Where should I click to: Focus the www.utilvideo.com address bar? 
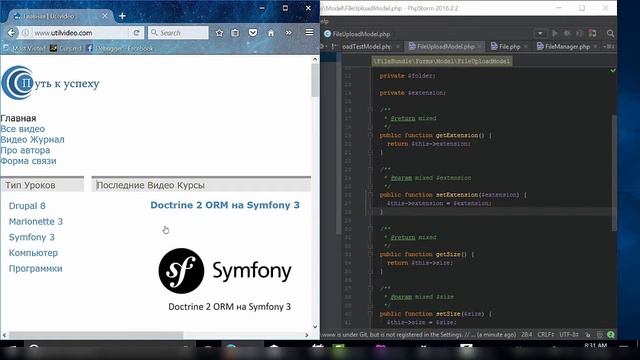[80, 33]
